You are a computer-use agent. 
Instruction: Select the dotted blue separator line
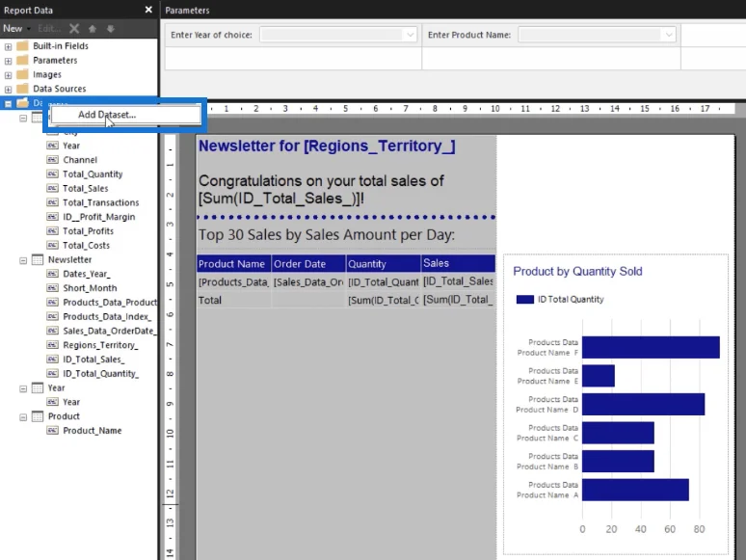(346, 217)
